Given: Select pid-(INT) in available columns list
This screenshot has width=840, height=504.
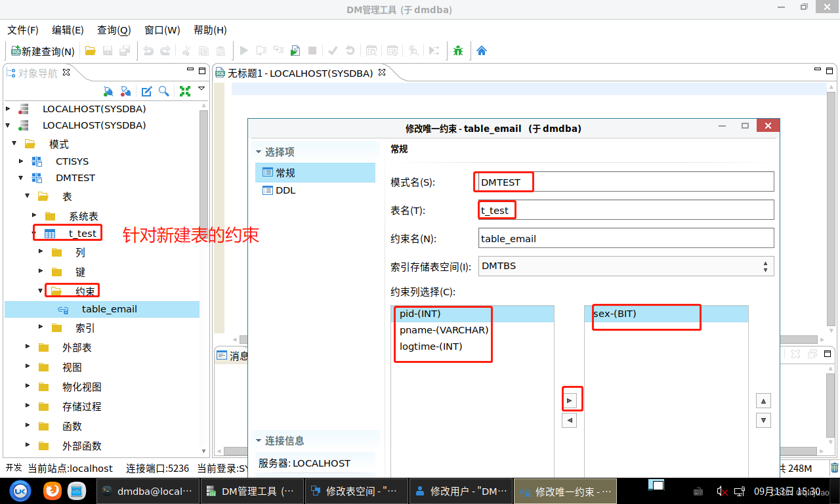Looking at the screenshot, I should coord(472,314).
